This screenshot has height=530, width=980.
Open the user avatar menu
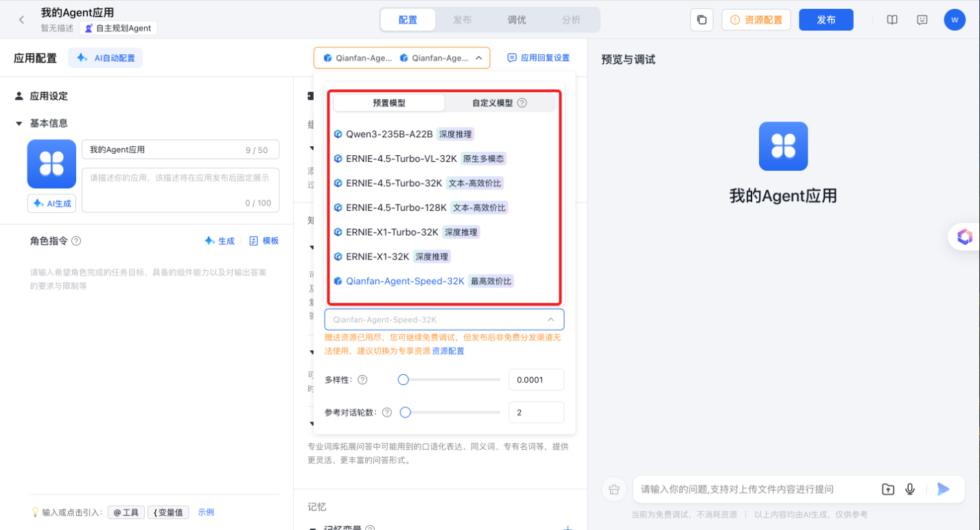tap(955, 20)
